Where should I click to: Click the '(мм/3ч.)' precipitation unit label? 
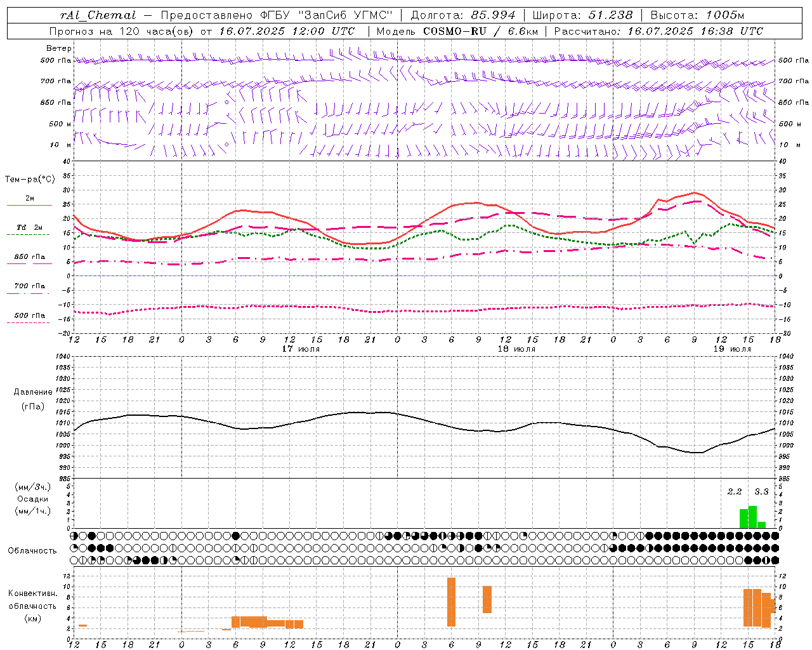click(x=33, y=487)
